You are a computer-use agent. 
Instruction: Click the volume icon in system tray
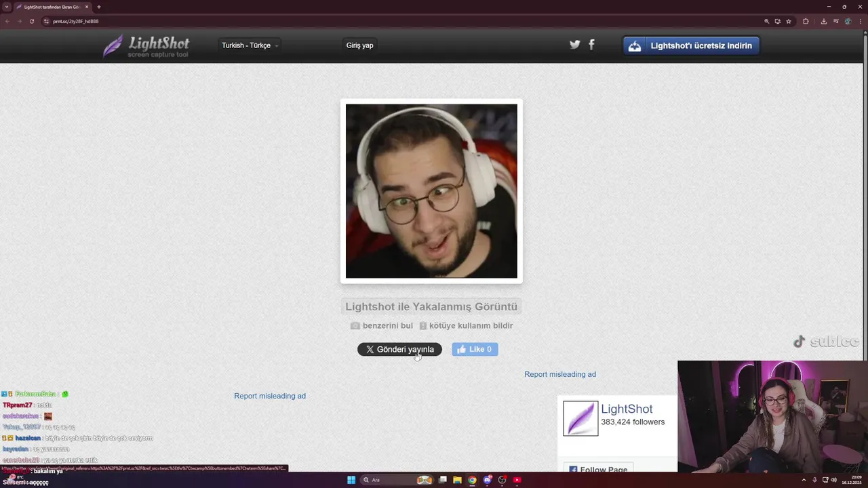[834, 480]
